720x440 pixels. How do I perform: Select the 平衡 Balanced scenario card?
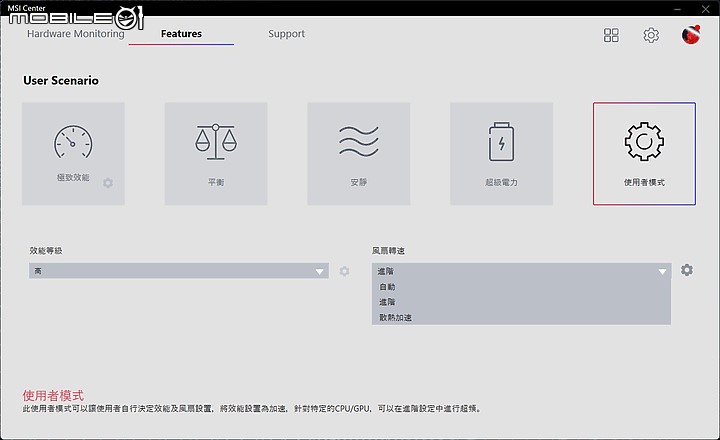pyautogui.click(x=216, y=153)
